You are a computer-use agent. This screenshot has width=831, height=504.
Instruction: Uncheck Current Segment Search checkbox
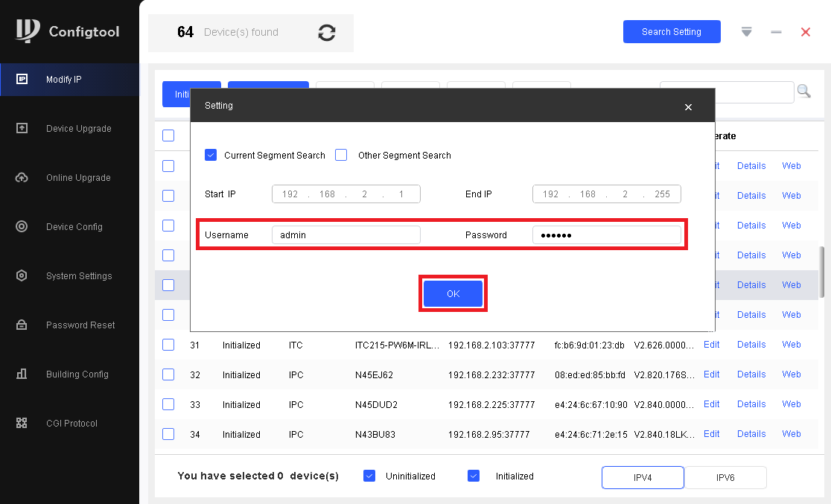coord(211,156)
